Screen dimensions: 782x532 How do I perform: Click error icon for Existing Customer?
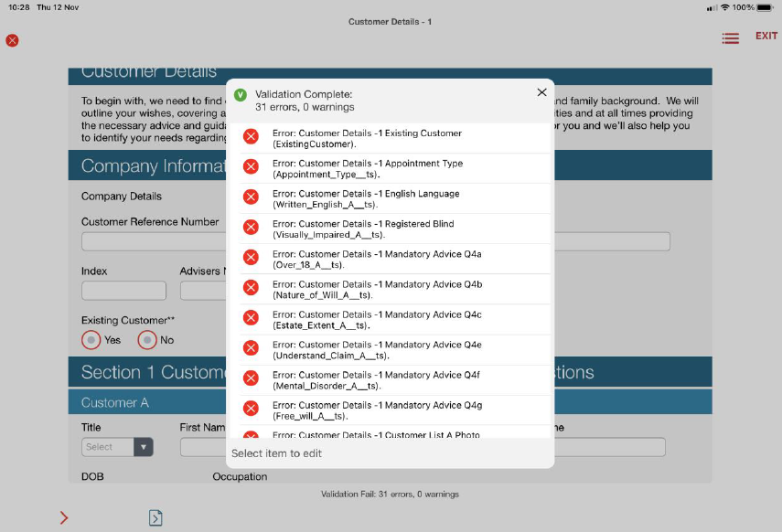tap(251, 137)
